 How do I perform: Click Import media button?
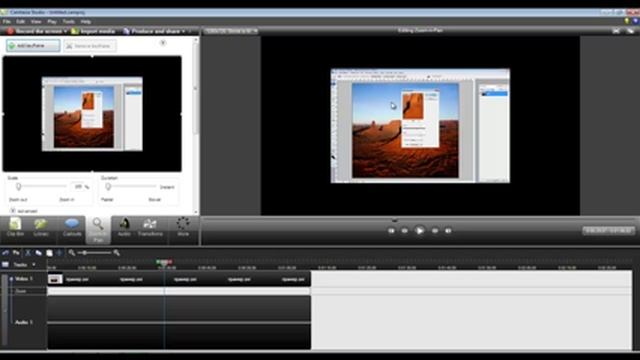pyautogui.click(x=93, y=31)
